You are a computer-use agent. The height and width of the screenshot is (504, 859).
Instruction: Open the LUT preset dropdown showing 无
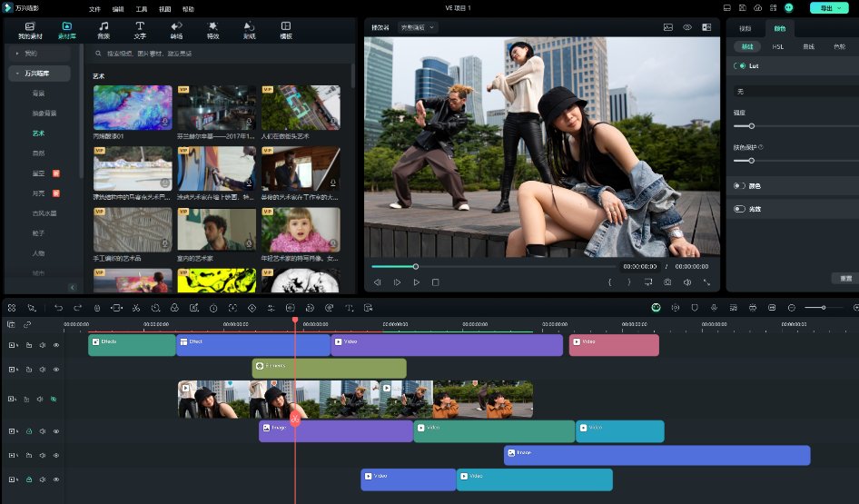(x=796, y=92)
